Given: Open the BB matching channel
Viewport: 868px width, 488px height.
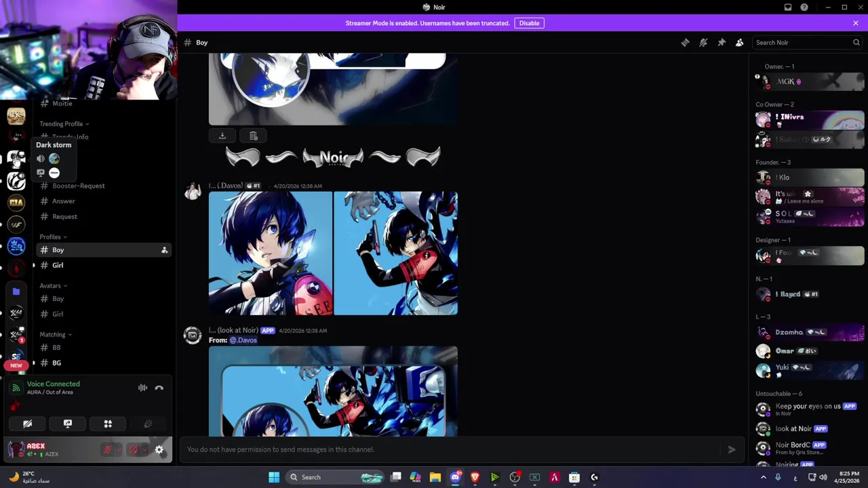Looking at the screenshot, I should [103, 348].
